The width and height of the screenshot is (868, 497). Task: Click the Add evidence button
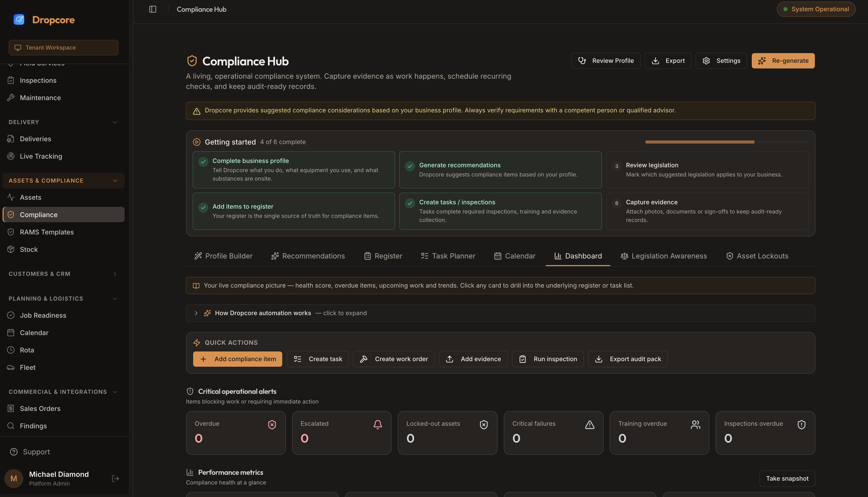click(473, 359)
